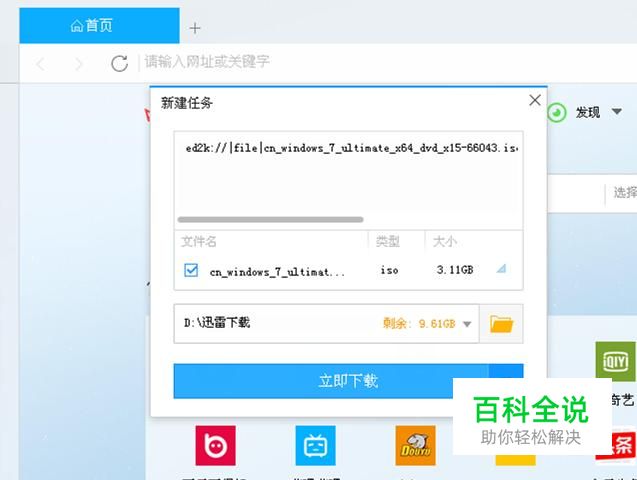Click the ed2k link text area
The image size is (637, 480).
(x=348, y=175)
